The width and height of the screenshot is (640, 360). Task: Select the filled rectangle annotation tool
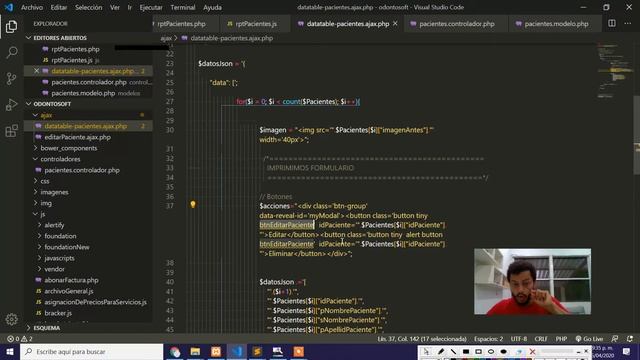click(x=466, y=351)
